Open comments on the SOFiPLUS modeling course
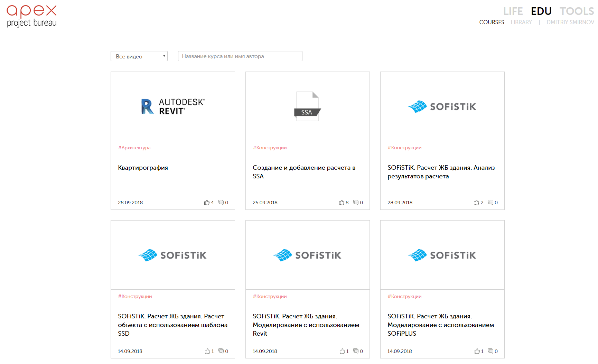Image resolution: width=598 pixels, height=364 pixels. 490,351
